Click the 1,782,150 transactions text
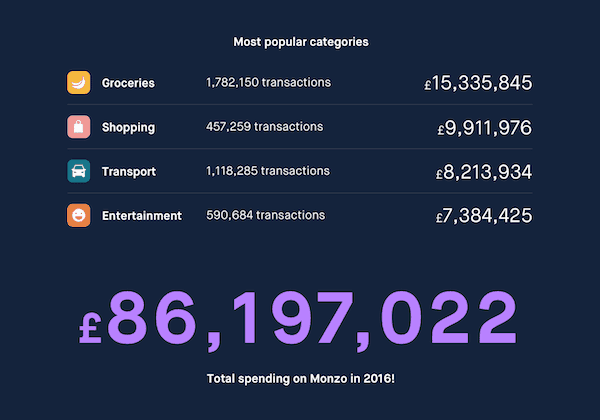Viewport: 600px width, 420px height. pos(268,82)
